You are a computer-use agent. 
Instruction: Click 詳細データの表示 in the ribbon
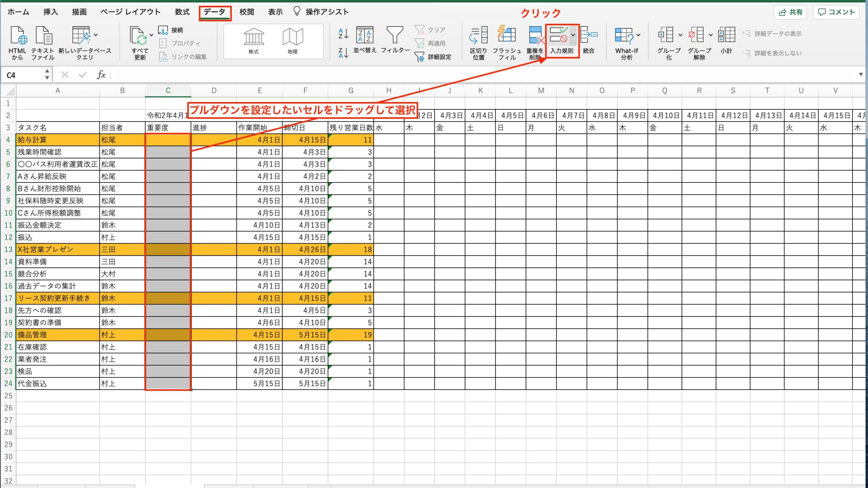[772, 34]
